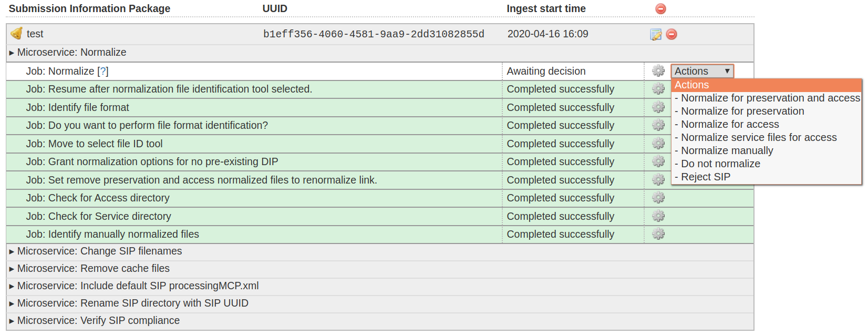Click the red remove-all icon in header

coord(660,9)
